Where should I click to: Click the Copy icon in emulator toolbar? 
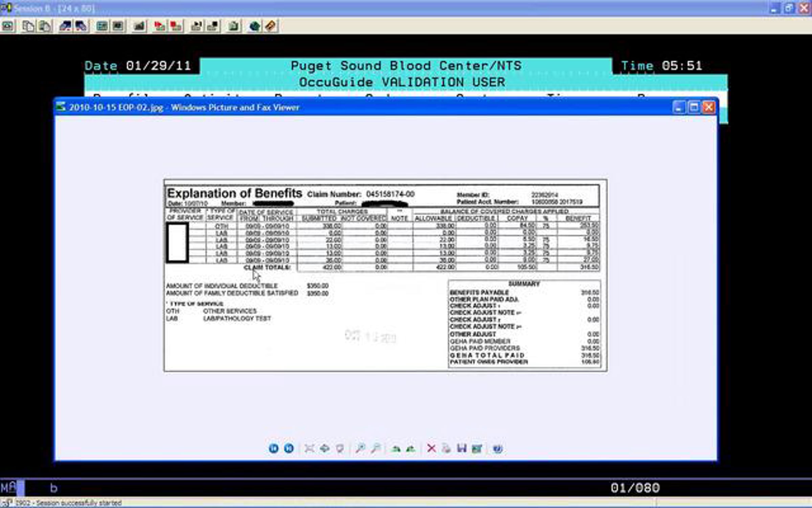(28, 26)
